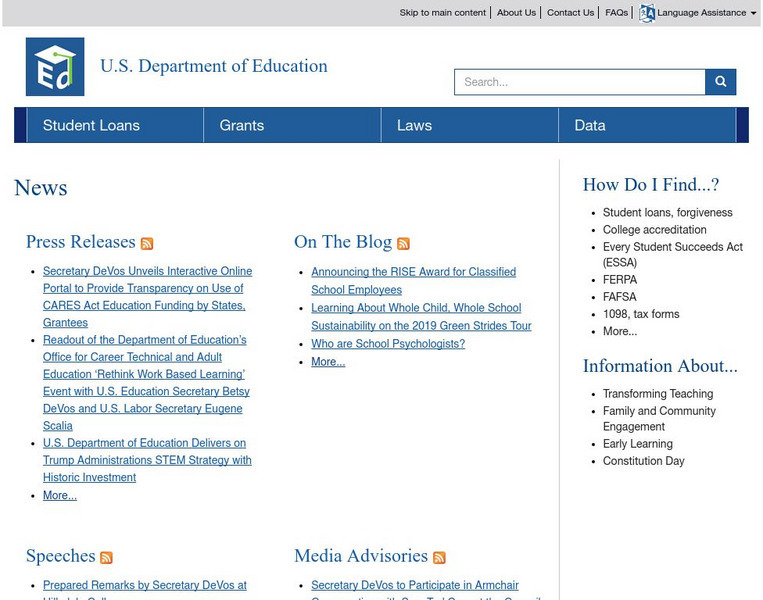The image size is (763, 600).
Task: Open the Speeches RSS feed icon
Action: [x=106, y=558]
